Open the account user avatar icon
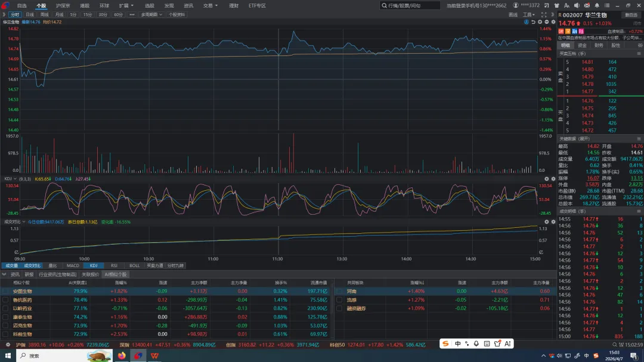Screen dimensions: 644x362 [515, 5]
